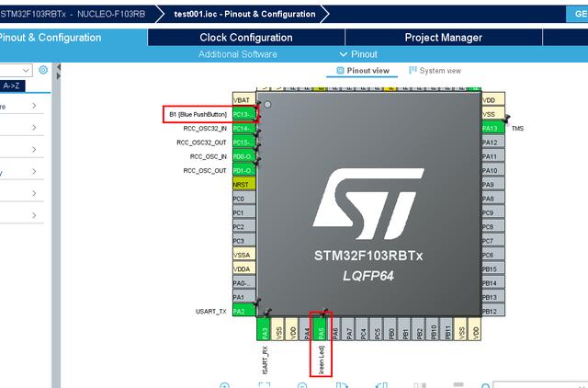Select pin PC15 on the chip
This screenshot has width=588, height=388.
point(243,143)
